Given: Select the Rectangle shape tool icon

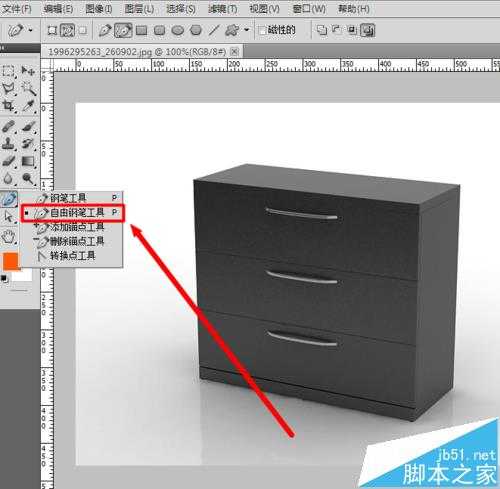Looking at the screenshot, I should pyautogui.click(x=142, y=31).
